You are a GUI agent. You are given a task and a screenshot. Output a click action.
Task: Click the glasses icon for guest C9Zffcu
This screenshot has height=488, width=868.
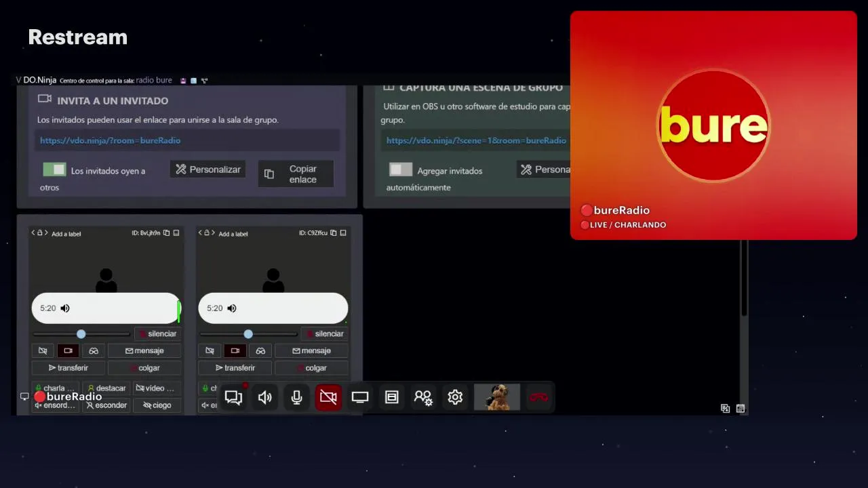click(x=260, y=350)
